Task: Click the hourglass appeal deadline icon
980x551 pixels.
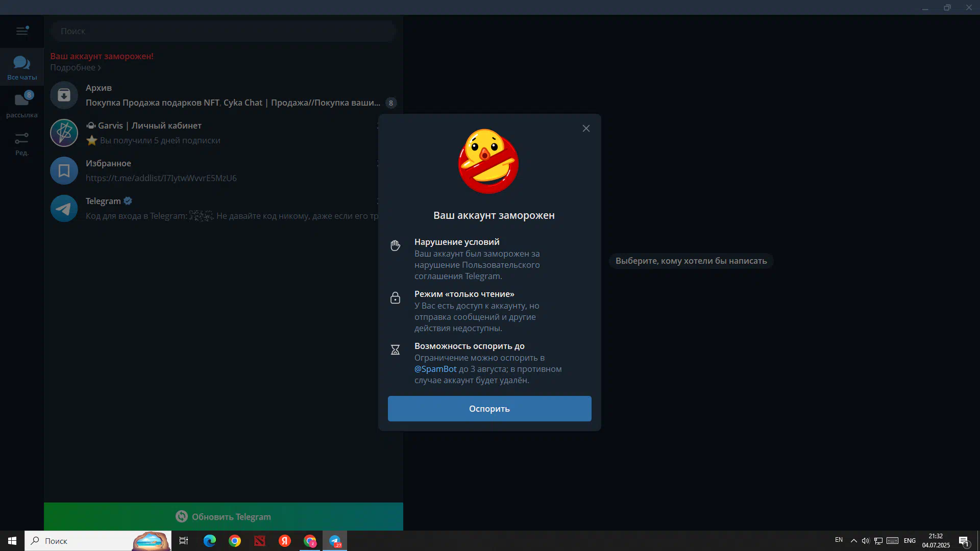Action: [395, 350]
